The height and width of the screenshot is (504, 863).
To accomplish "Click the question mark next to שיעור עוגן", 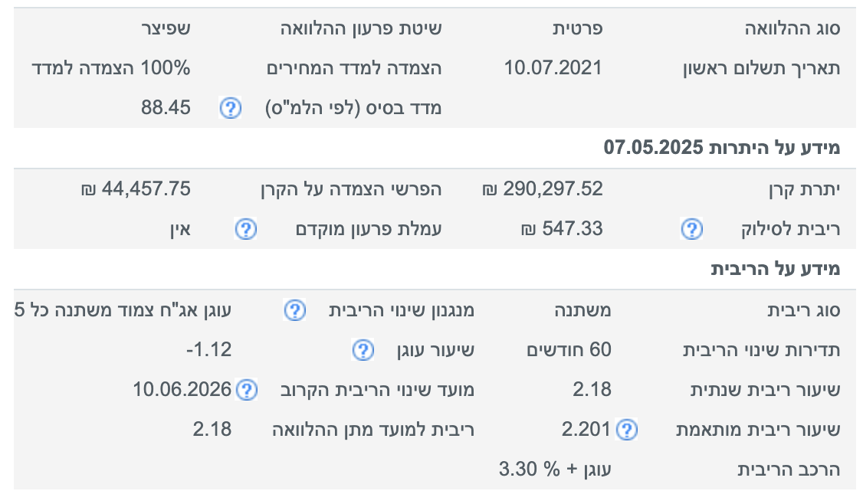I will point(363,350).
